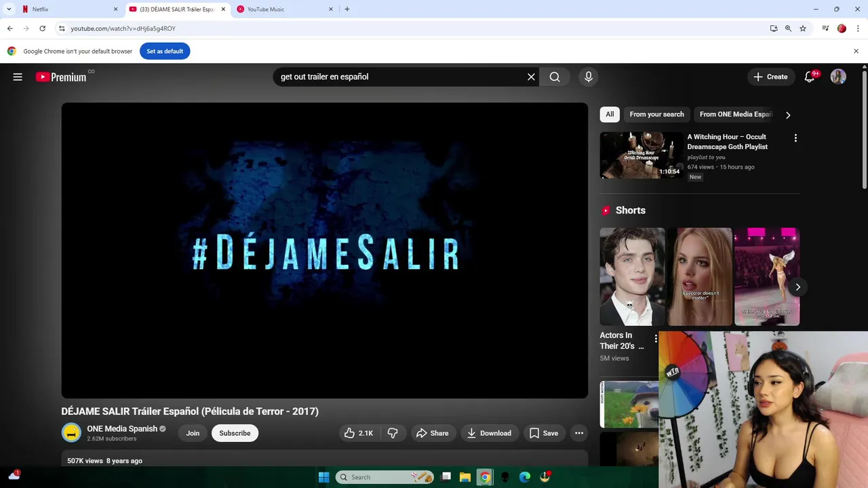Open more actions three-dot menu
Viewport: 868px width, 488px height.
coord(579,433)
